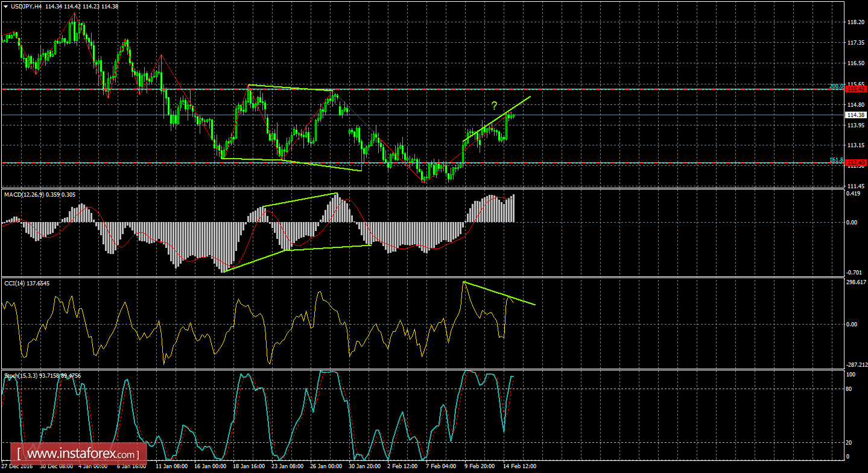Select the 0.419 MACD scale value

pos(854,194)
